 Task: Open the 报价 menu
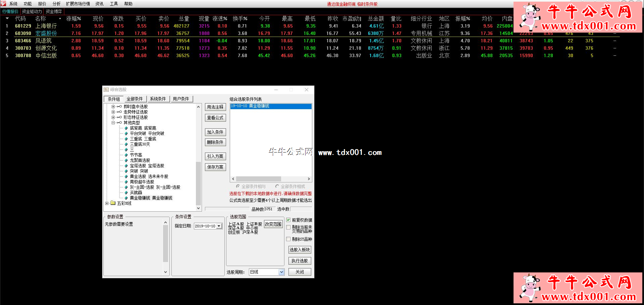click(x=42, y=4)
